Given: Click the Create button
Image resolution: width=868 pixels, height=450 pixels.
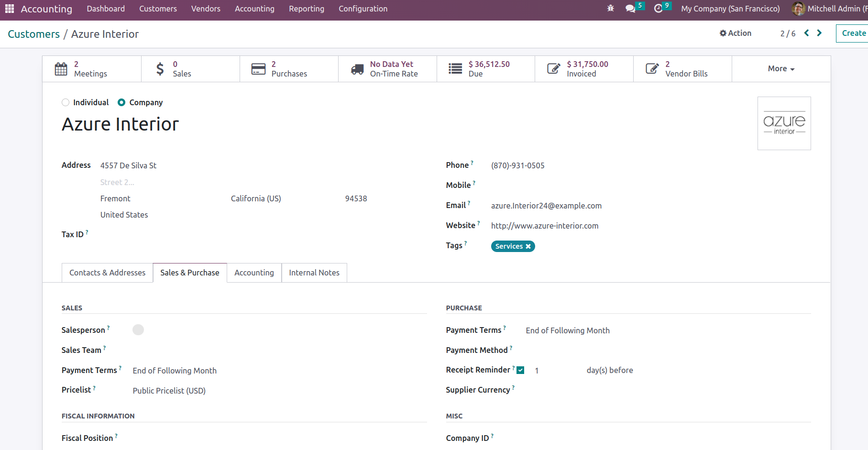Looking at the screenshot, I should [x=853, y=33].
